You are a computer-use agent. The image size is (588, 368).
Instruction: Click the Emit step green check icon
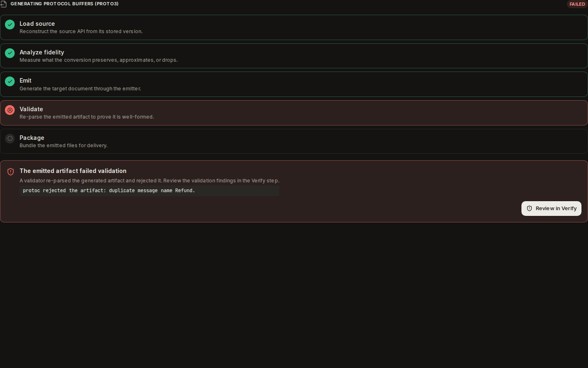tap(10, 81)
